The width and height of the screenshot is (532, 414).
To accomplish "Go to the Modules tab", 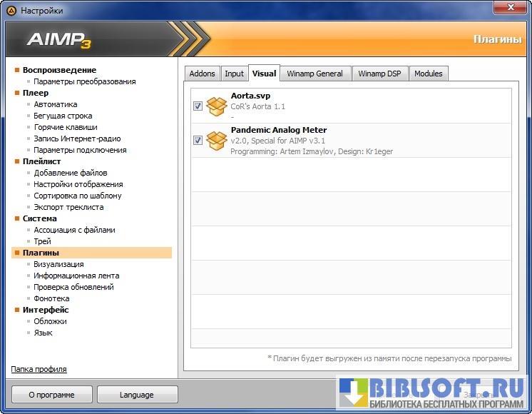I will 428,74.
